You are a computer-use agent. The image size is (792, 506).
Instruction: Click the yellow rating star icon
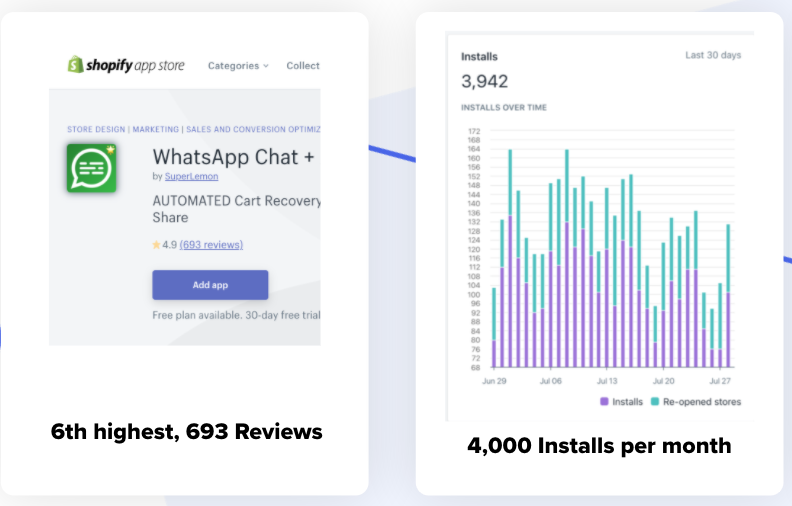pos(157,245)
